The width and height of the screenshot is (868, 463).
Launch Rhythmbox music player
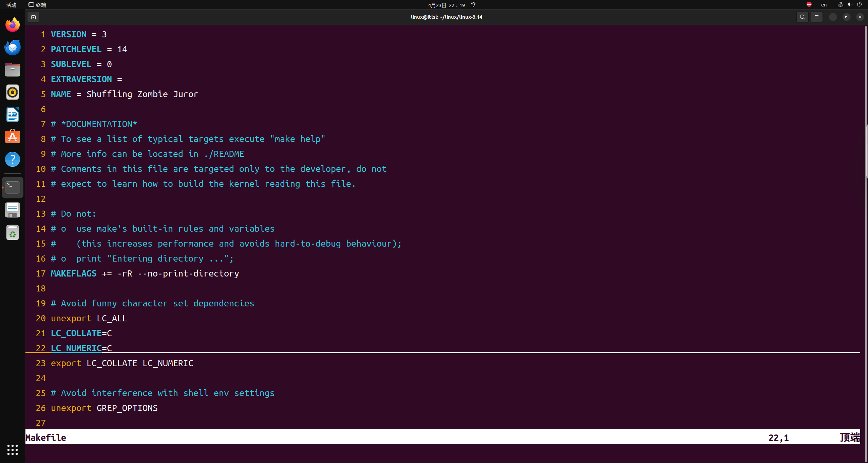(13, 92)
